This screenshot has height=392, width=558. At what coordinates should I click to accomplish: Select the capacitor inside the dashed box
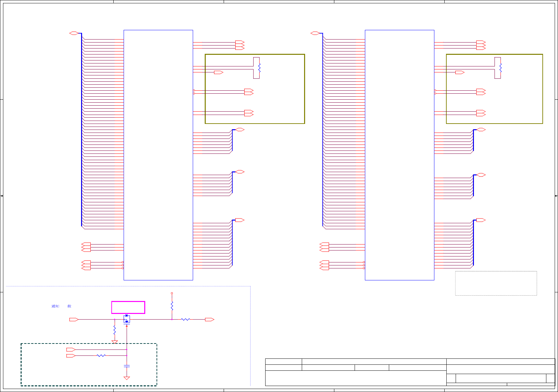[127, 366]
